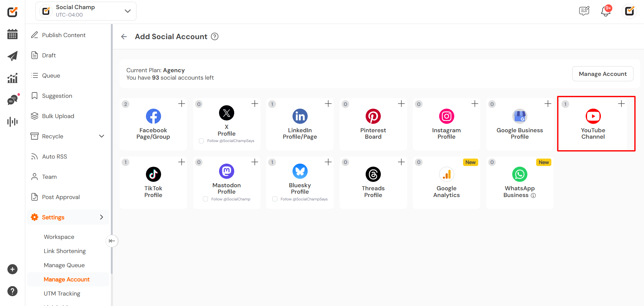Click the Google Analytics logo icon
Screen dimensions: 644x306
tap(447, 174)
